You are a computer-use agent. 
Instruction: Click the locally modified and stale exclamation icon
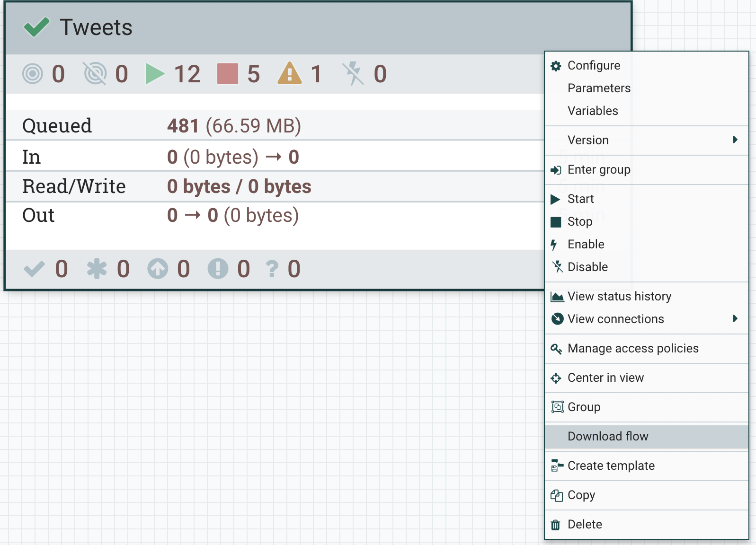pyautogui.click(x=218, y=269)
